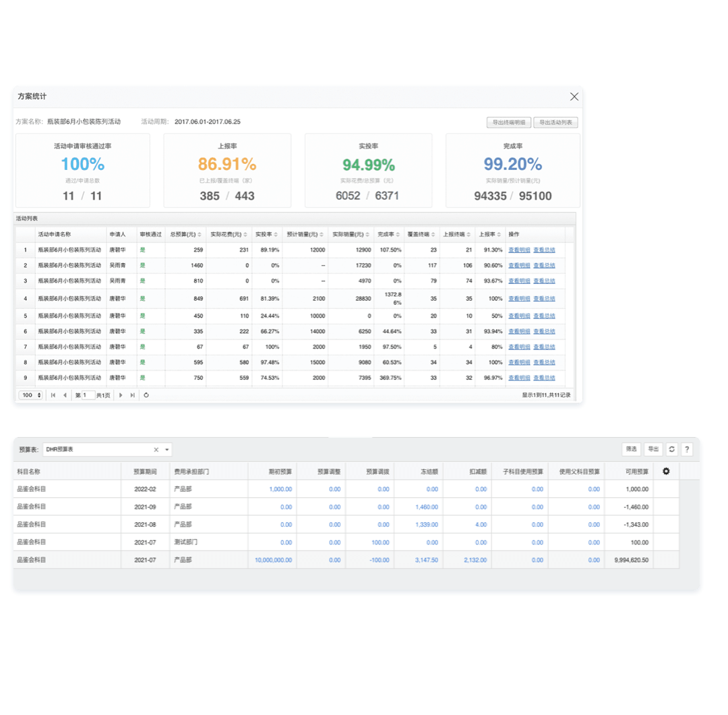The width and height of the screenshot is (728, 715).
Task: Go to the previous page of activities
Action: tap(65, 395)
